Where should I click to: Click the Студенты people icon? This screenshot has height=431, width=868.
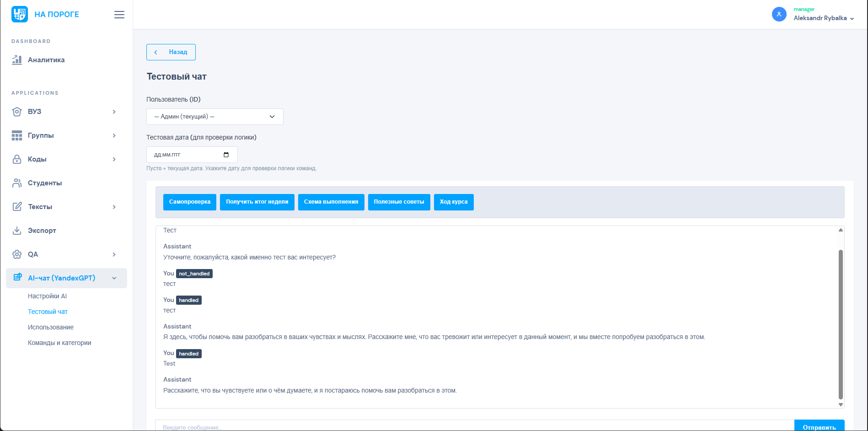point(17,183)
